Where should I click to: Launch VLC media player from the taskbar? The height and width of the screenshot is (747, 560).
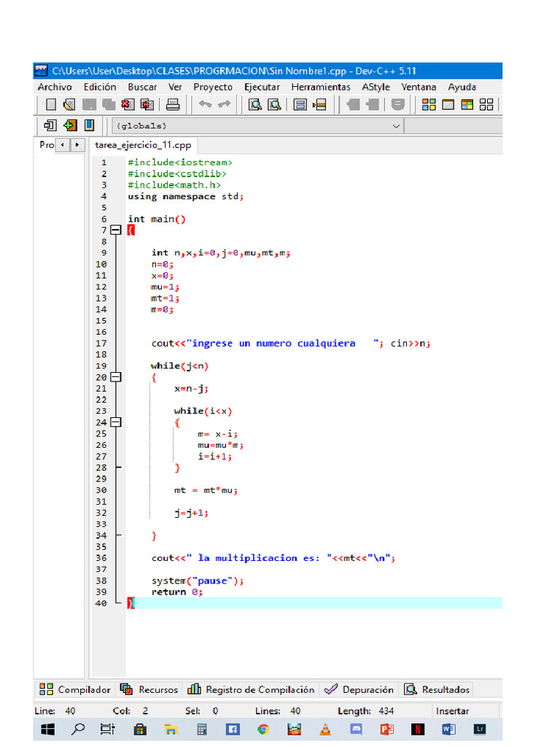coord(325,729)
